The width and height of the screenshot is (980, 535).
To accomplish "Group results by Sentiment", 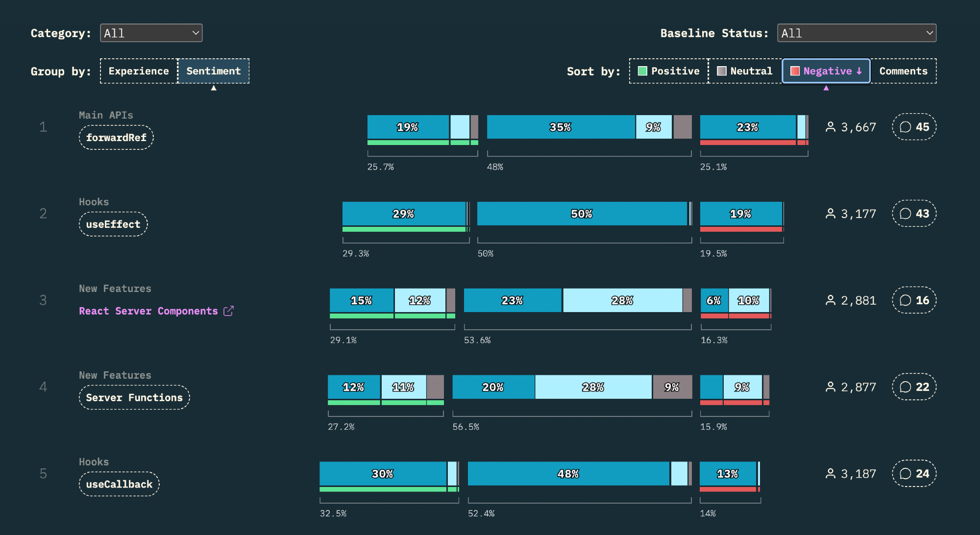I will 214,71.
